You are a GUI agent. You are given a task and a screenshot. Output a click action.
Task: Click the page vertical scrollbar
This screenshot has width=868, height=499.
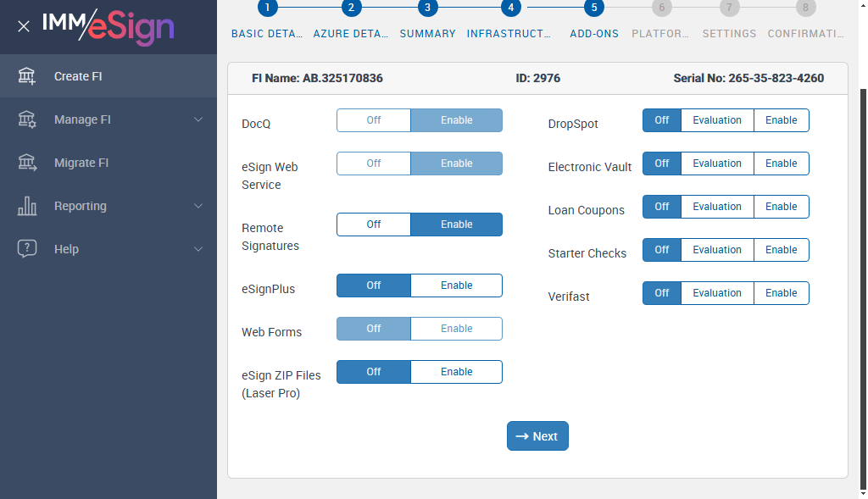click(x=863, y=288)
